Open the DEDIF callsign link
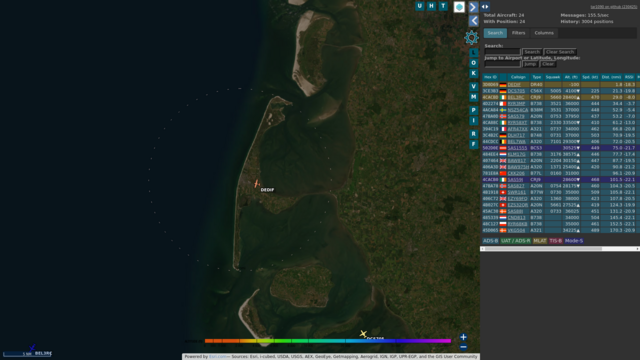 (514, 85)
